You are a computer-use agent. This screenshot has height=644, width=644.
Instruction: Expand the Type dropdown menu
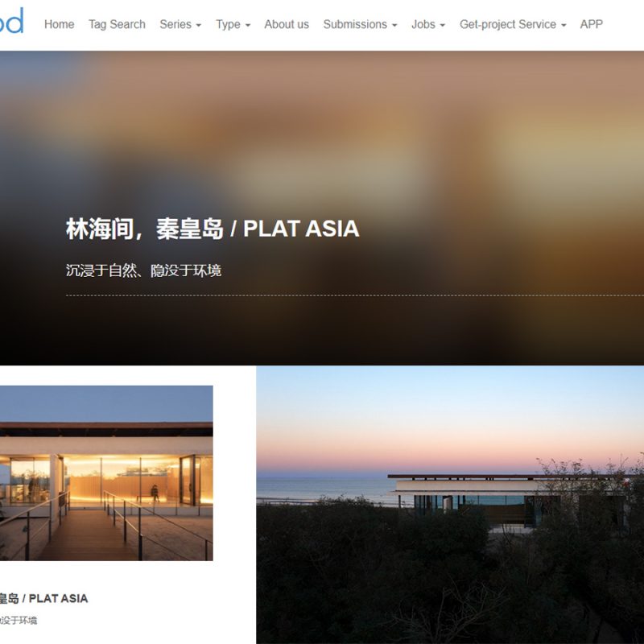click(233, 25)
